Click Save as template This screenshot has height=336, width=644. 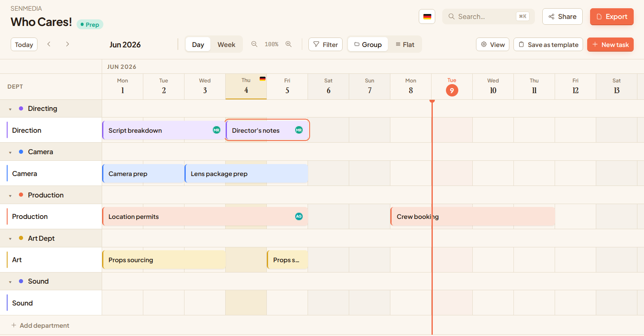pos(548,45)
